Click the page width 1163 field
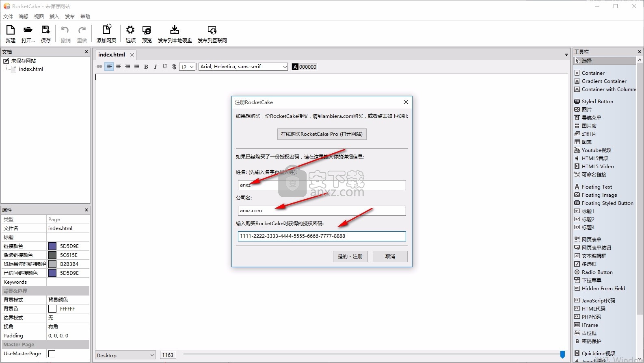The width and height of the screenshot is (644, 363). click(x=168, y=355)
